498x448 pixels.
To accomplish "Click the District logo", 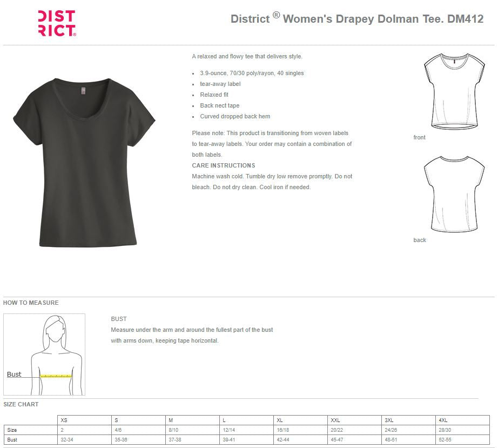I will (x=57, y=23).
